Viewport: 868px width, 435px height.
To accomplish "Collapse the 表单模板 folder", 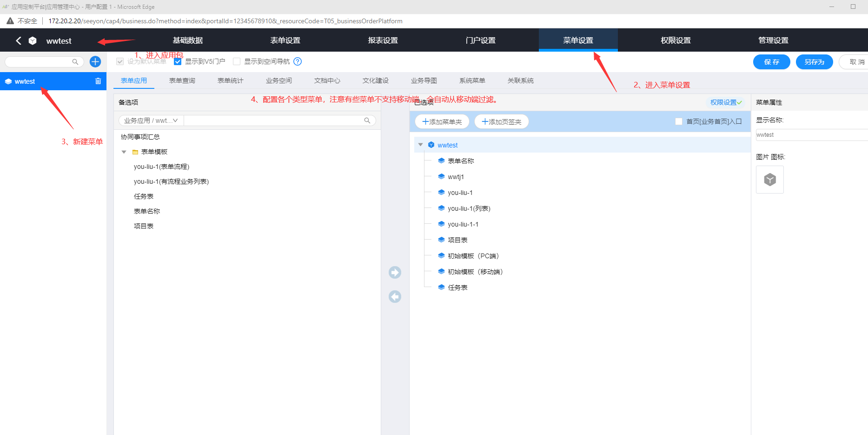I will coord(124,152).
